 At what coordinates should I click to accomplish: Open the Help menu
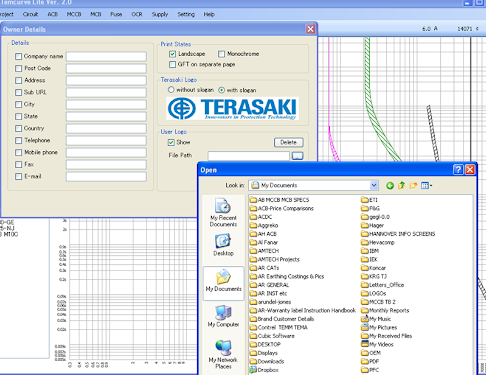click(209, 14)
